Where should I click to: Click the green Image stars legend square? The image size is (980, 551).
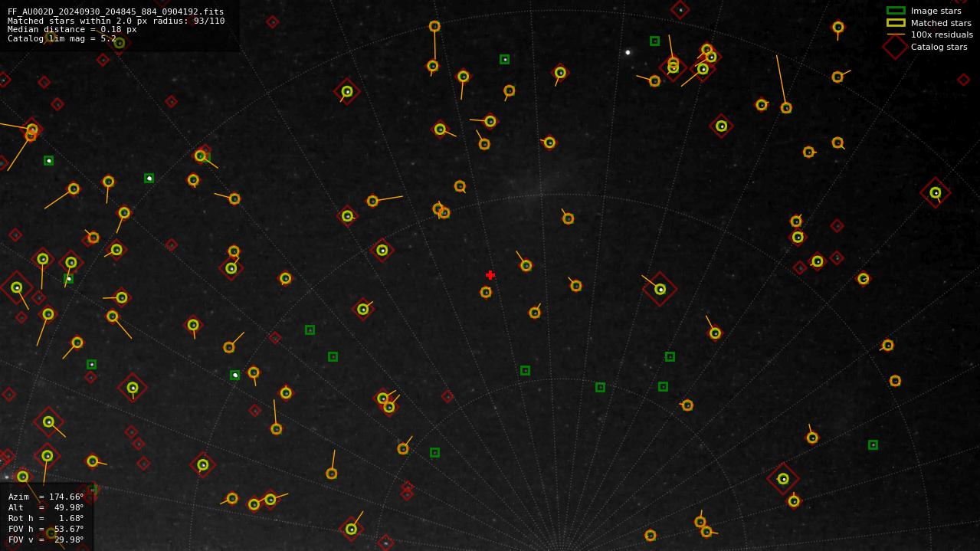point(896,11)
